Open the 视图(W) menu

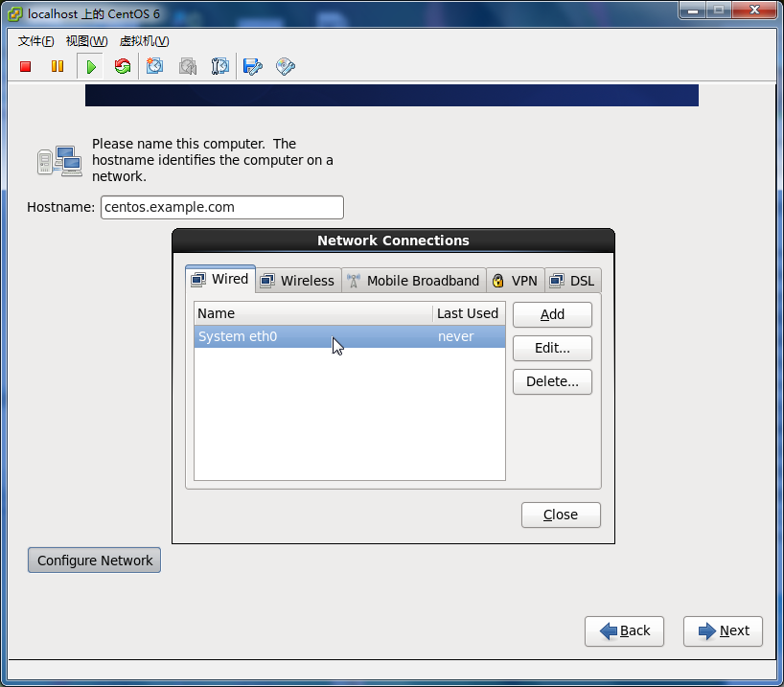[x=87, y=41]
